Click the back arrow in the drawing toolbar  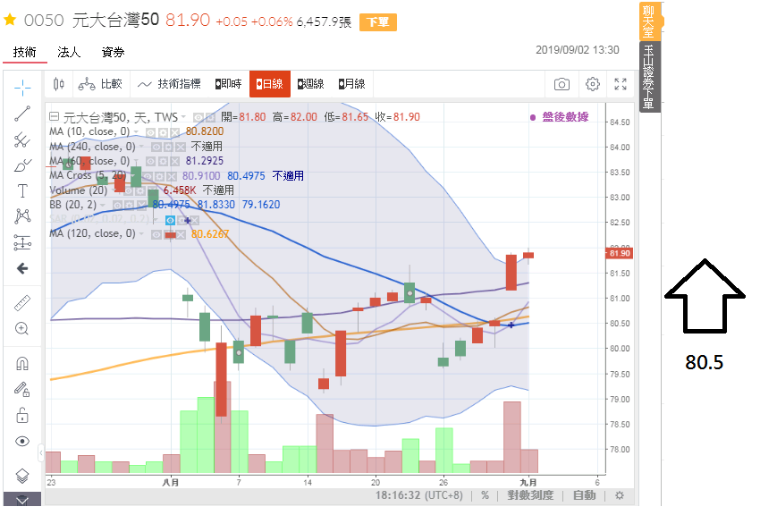click(x=22, y=268)
